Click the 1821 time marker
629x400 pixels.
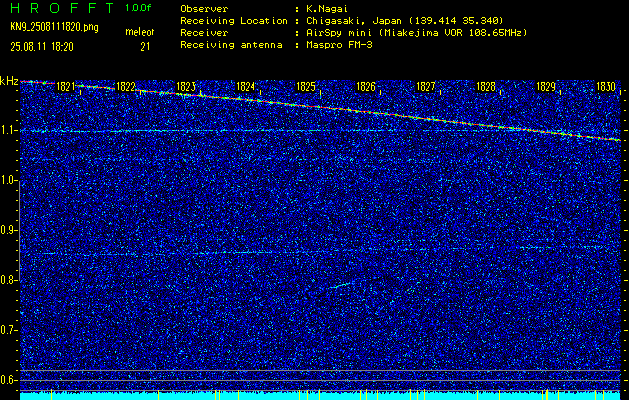tap(66, 87)
